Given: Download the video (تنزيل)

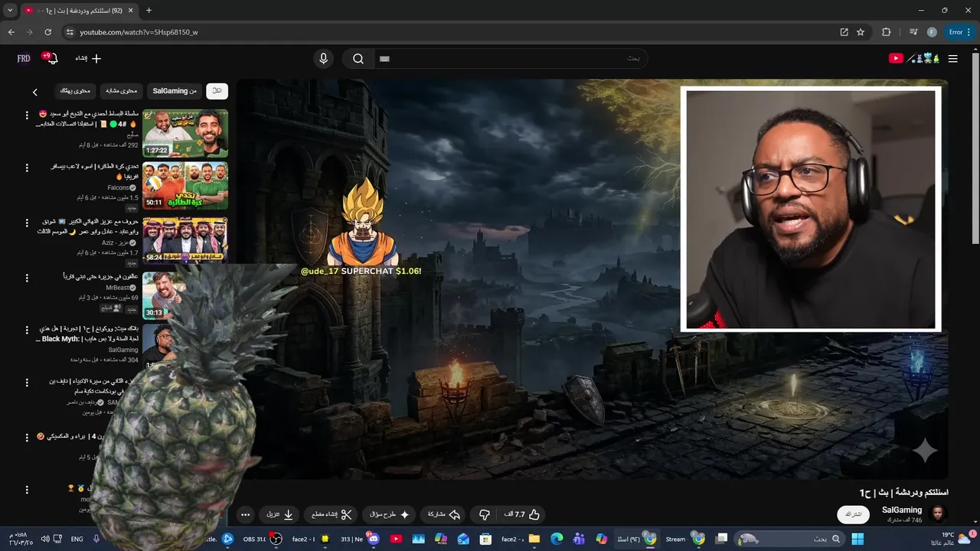Looking at the screenshot, I should tap(279, 515).
